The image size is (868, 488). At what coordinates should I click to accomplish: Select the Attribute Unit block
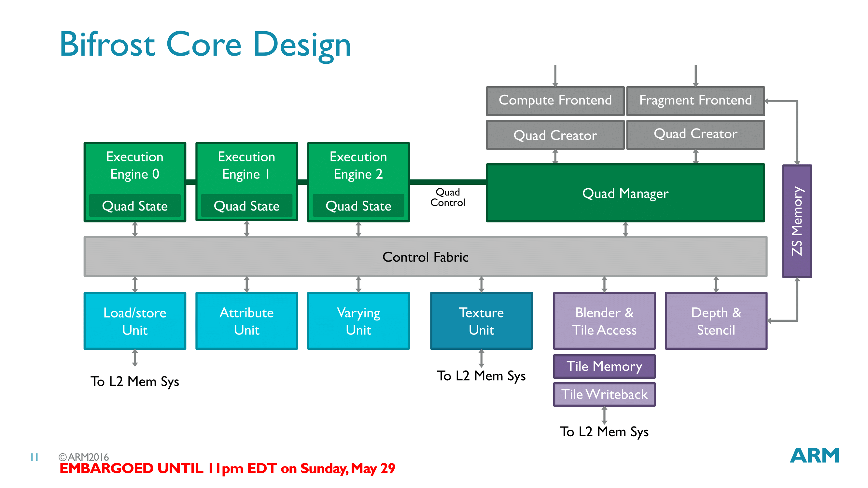[247, 321]
